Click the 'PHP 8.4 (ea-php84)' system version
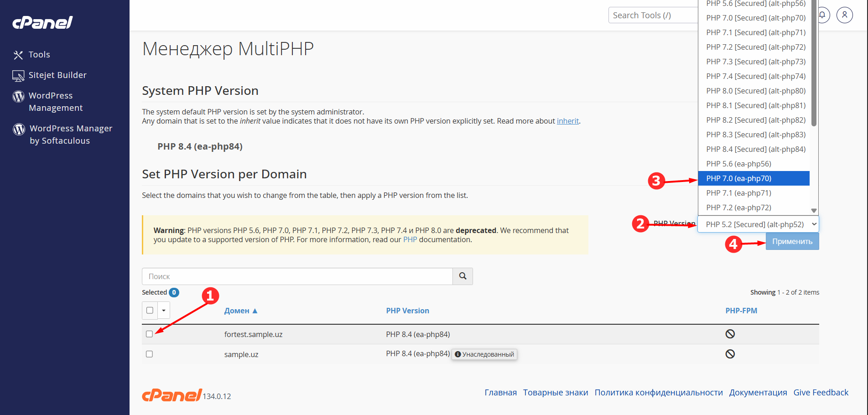This screenshot has height=415, width=868. click(200, 146)
